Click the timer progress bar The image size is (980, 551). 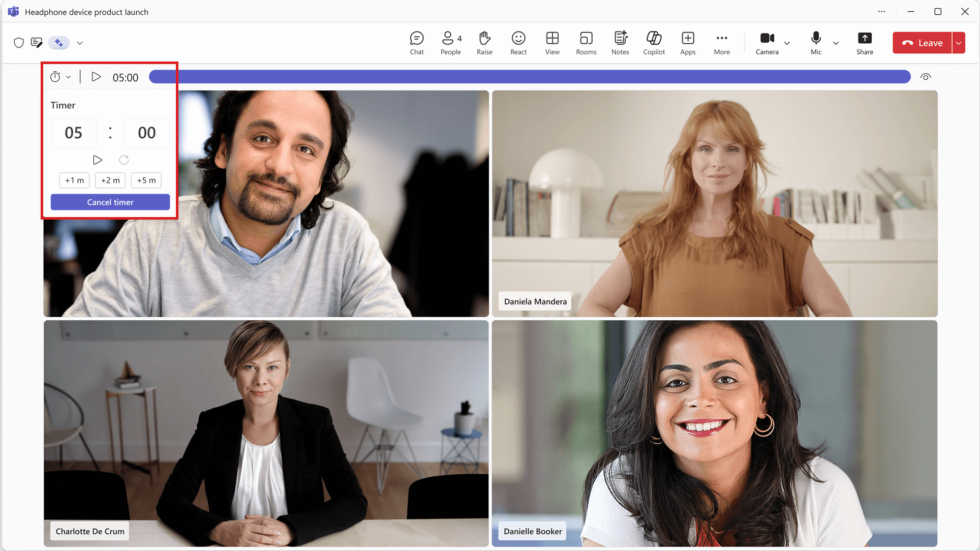click(x=529, y=77)
